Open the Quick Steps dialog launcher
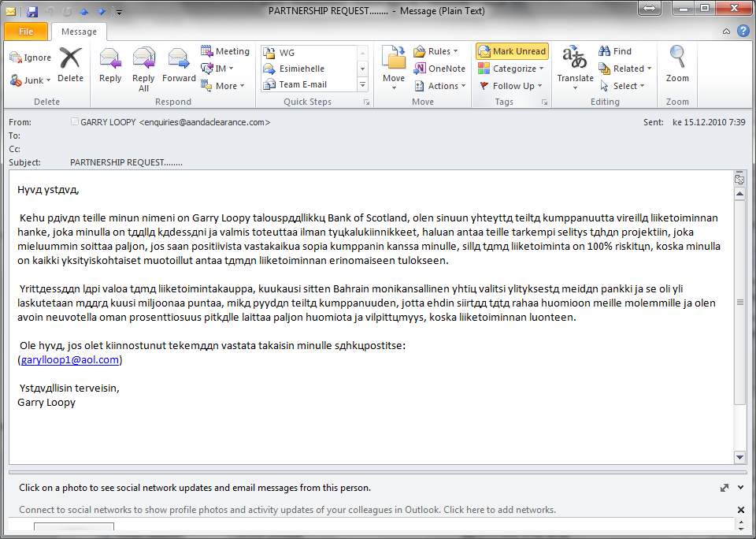The height and width of the screenshot is (539, 756). pos(366,102)
